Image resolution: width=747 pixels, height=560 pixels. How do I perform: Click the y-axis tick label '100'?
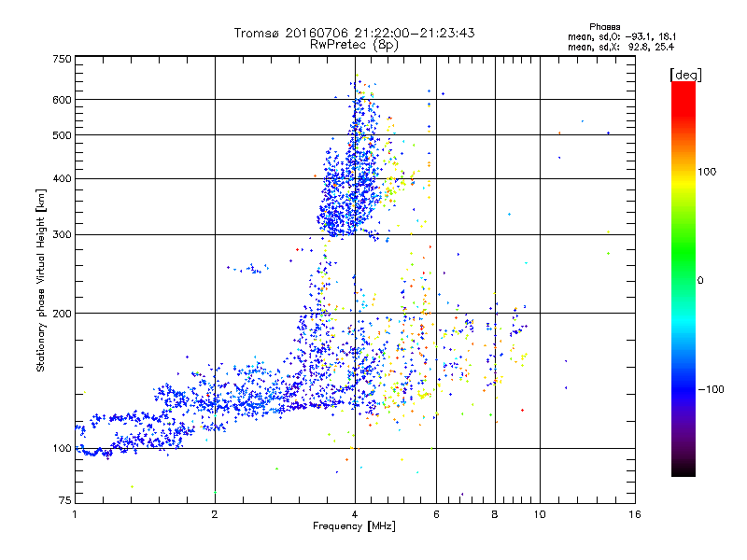[62, 449]
